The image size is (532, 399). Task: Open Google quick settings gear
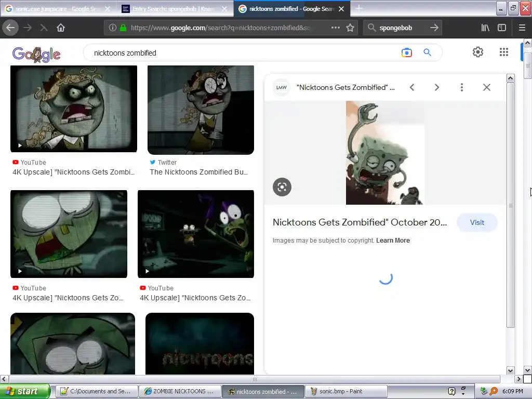click(478, 52)
